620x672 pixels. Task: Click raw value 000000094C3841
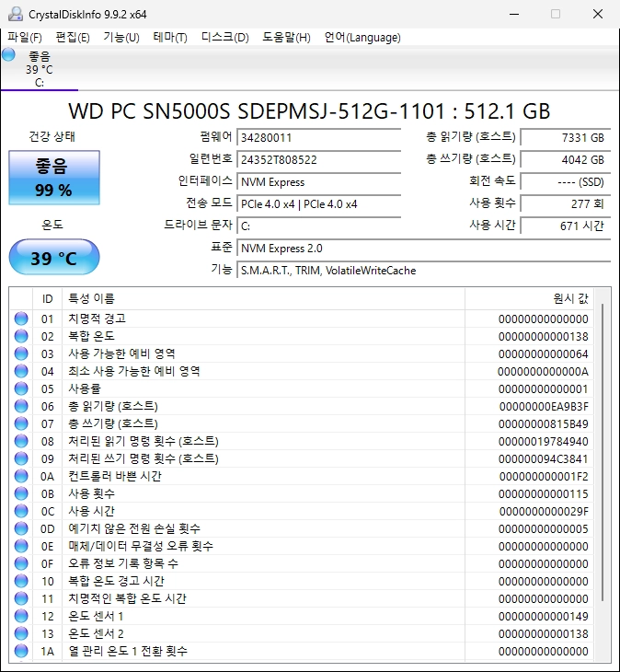coord(544,459)
